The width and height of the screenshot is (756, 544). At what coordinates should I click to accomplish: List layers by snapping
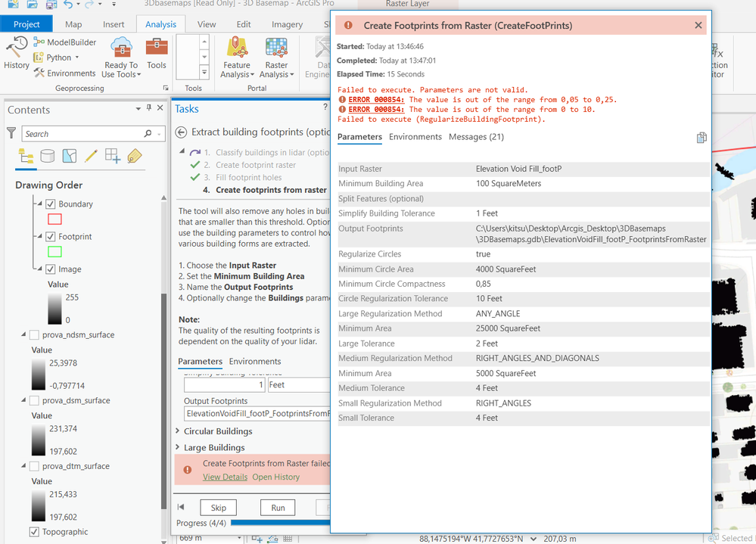pos(113,156)
